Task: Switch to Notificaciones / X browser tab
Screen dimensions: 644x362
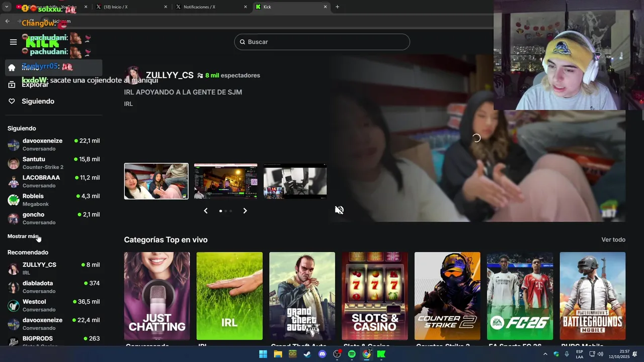Action: pos(211,7)
